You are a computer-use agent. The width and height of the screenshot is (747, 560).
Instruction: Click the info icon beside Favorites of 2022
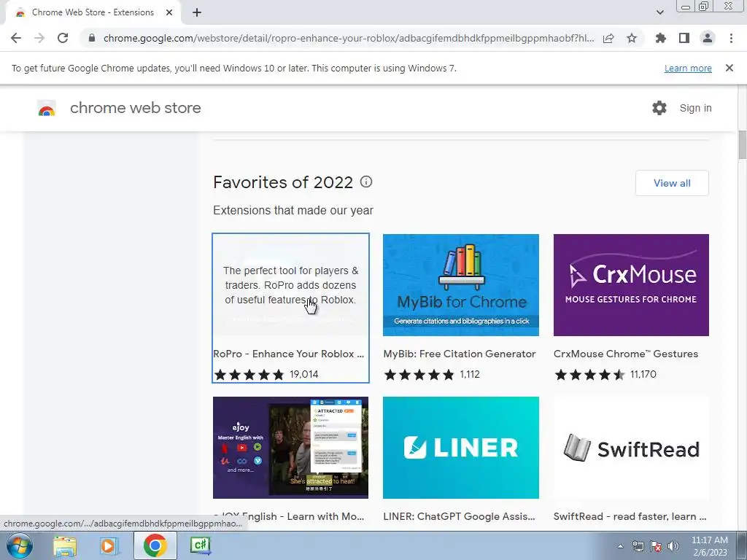click(366, 182)
